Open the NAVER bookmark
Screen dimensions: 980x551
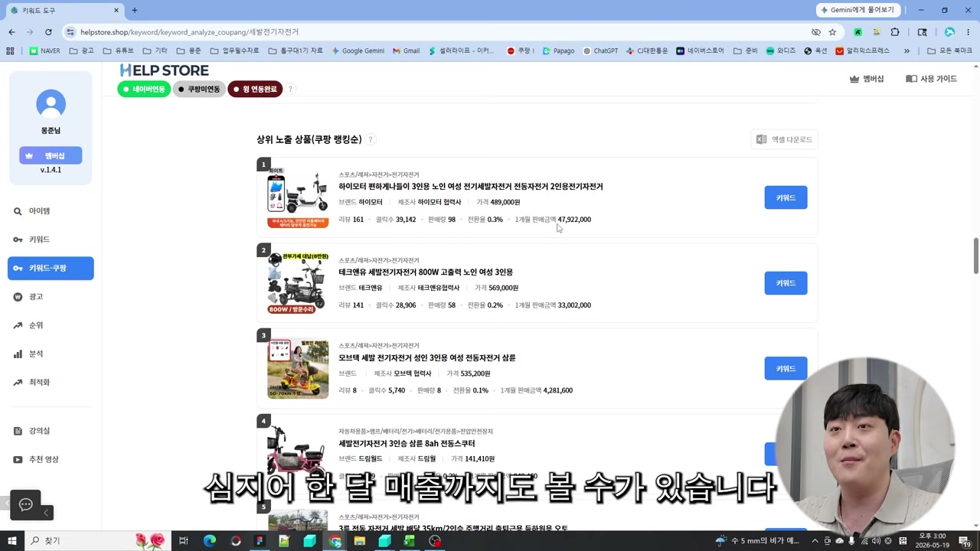click(x=44, y=51)
